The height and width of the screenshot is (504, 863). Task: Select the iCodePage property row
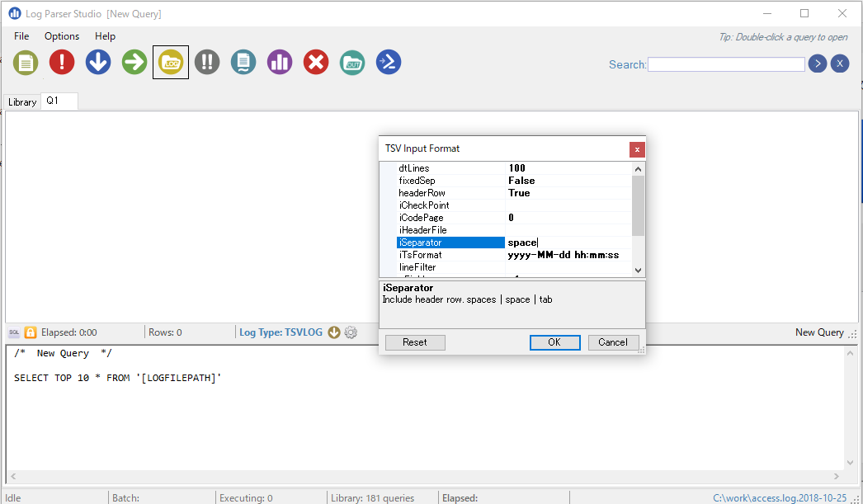(x=513, y=218)
